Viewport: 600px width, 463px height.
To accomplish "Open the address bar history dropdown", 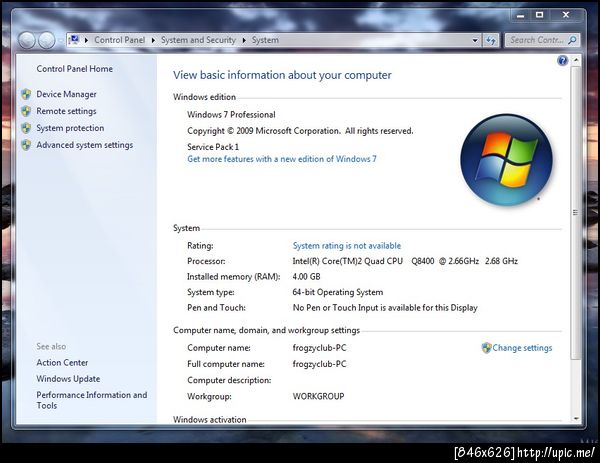I will pos(475,40).
